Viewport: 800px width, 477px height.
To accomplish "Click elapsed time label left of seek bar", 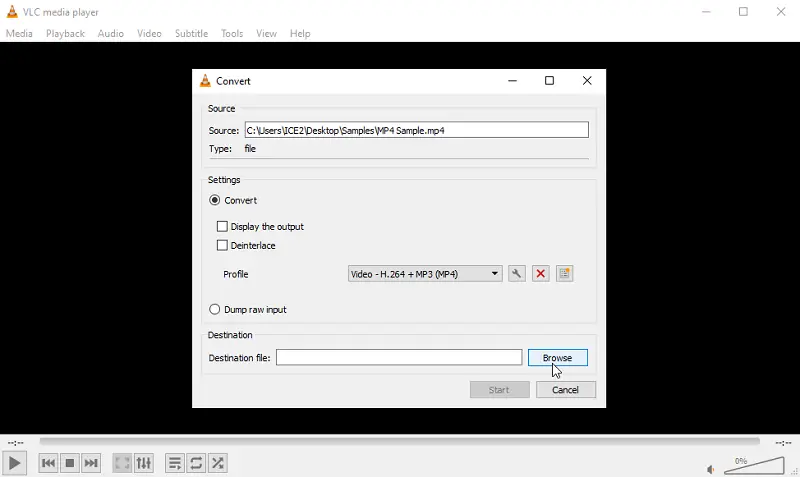I will tap(16, 443).
